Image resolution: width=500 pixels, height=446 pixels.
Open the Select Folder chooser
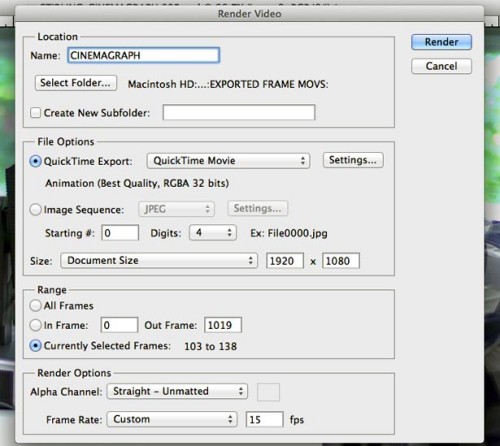point(76,83)
